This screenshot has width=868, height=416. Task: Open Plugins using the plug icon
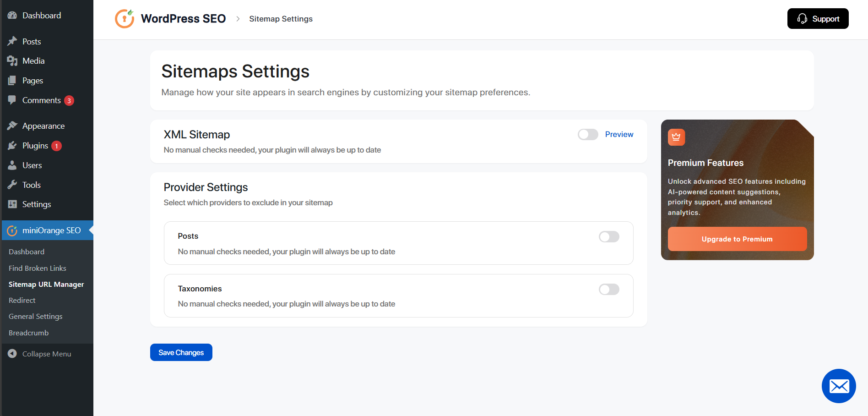pyautogui.click(x=12, y=145)
